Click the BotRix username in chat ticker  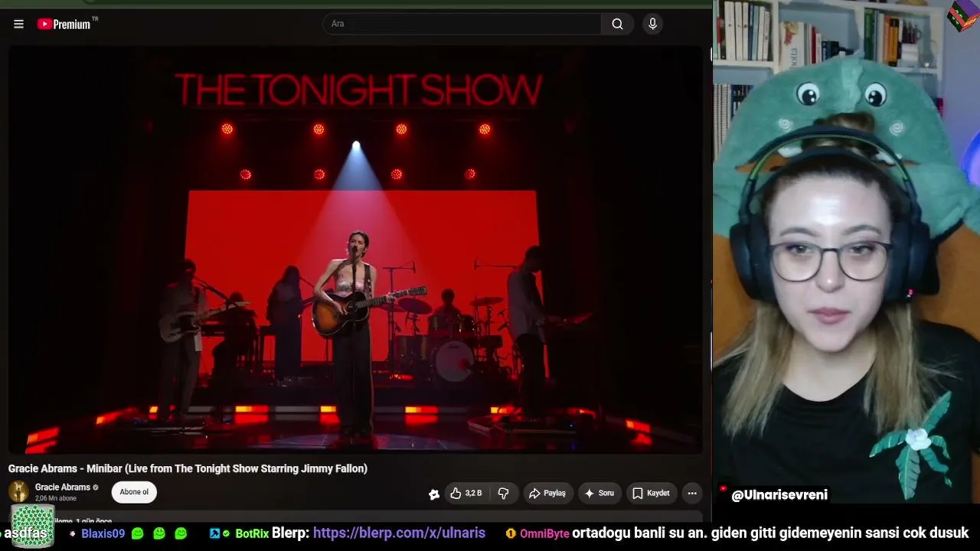click(252, 533)
